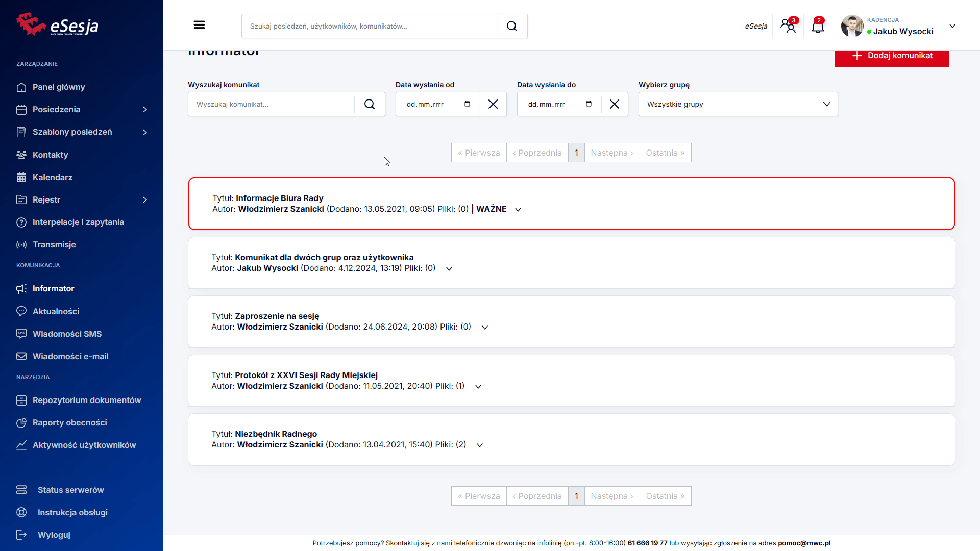The image size is (980, 551).
Task: Click the Interpelacje i zapytania question icon
Action: 21,222
